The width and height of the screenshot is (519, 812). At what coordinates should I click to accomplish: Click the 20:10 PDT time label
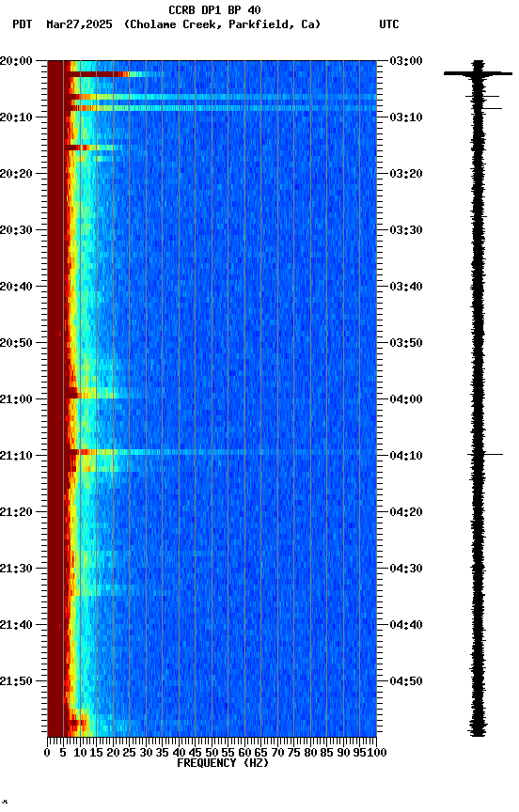tap(16, 117)
